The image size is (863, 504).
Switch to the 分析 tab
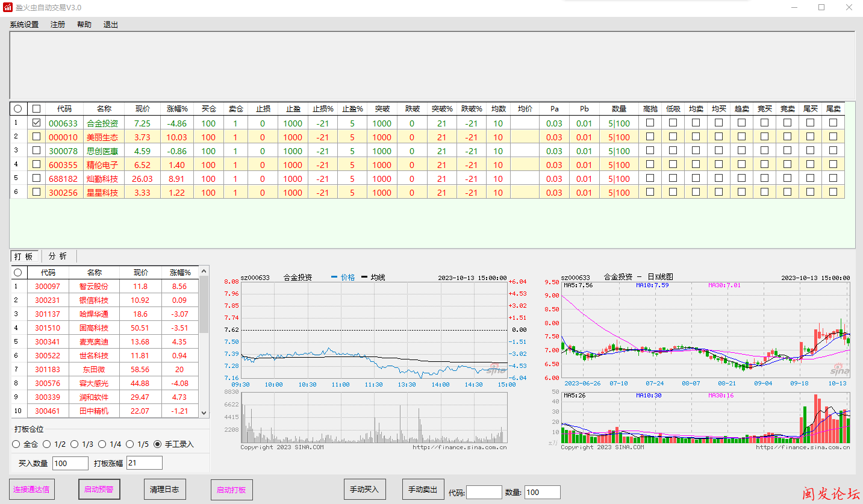point(58,256)
